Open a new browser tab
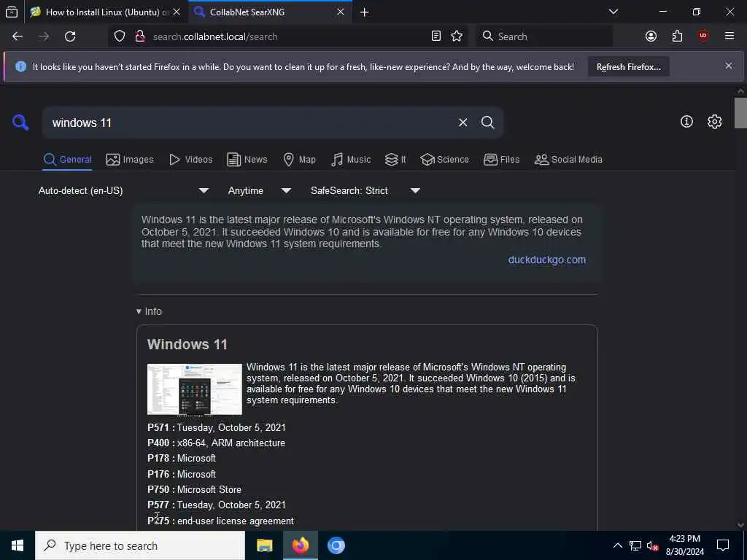This screenshot has width=747, height=560. pyautogui.click(x=365, y=12)
